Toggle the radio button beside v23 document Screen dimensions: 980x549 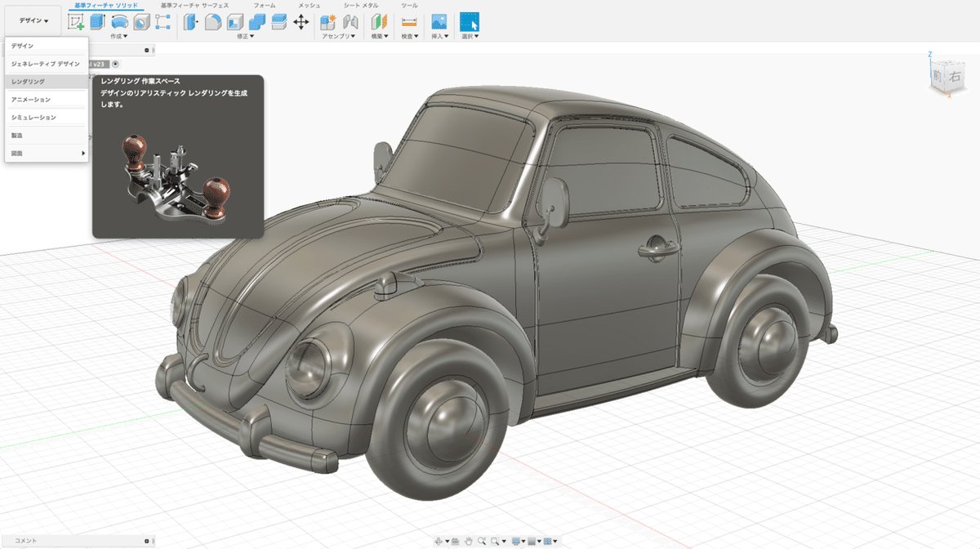(115, 64)
